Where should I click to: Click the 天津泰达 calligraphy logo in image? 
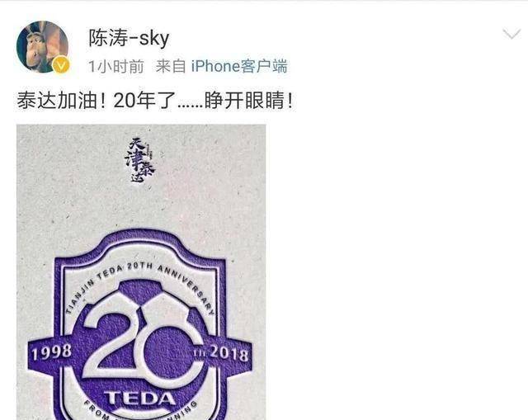140,161
